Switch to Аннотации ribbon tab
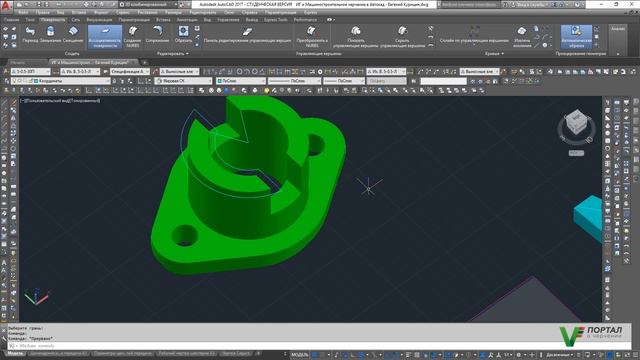 click(x=187, y=19)
